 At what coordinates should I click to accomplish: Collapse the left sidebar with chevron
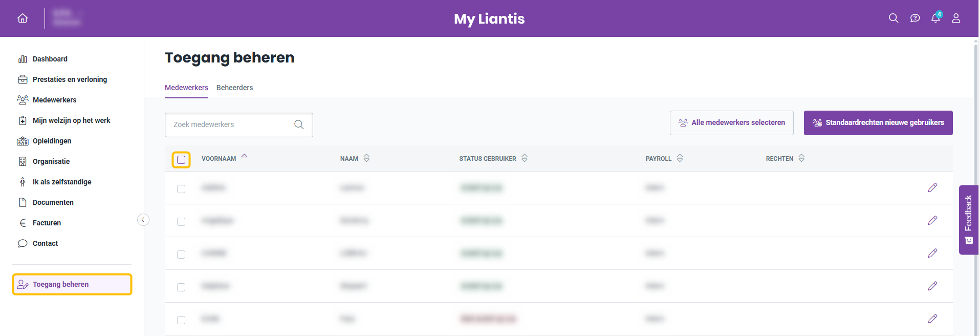(143, 220)
